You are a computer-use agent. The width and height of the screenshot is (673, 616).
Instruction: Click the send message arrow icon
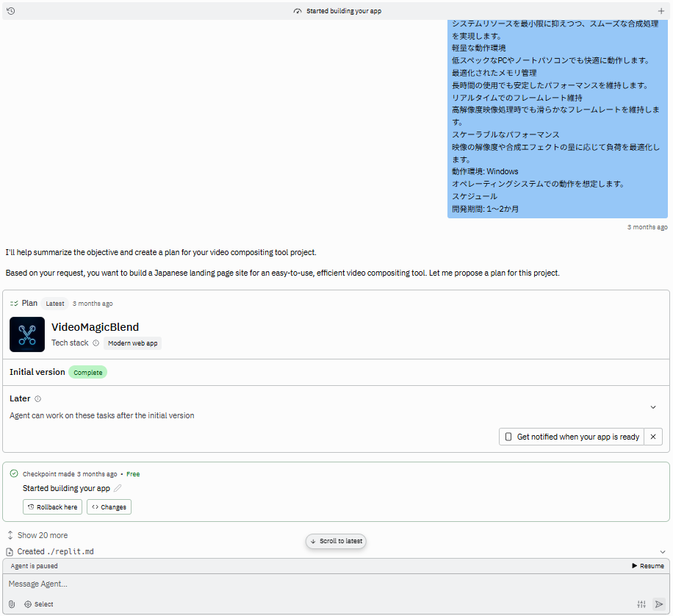[659, 604]
